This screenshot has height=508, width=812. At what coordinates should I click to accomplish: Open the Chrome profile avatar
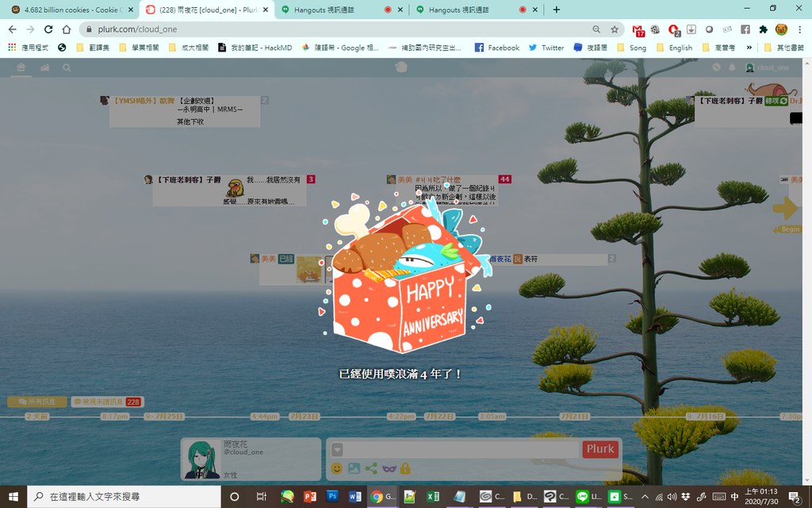[x=781, y=29]
